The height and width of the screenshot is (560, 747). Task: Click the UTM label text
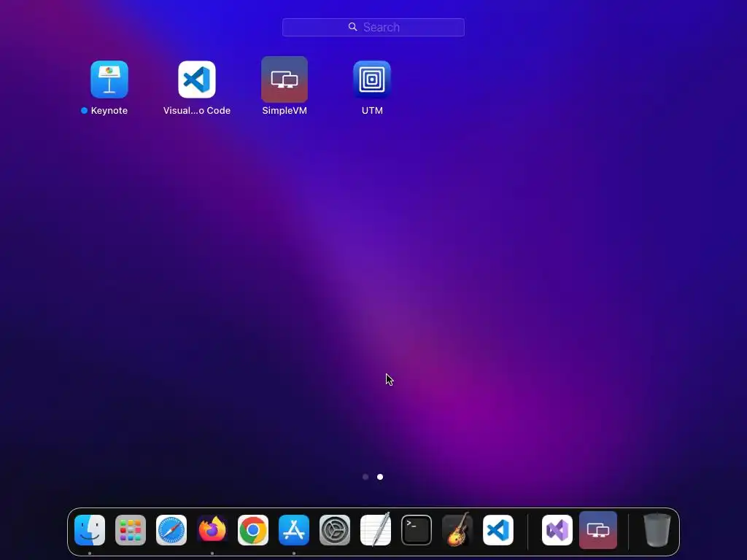point(372,111)
